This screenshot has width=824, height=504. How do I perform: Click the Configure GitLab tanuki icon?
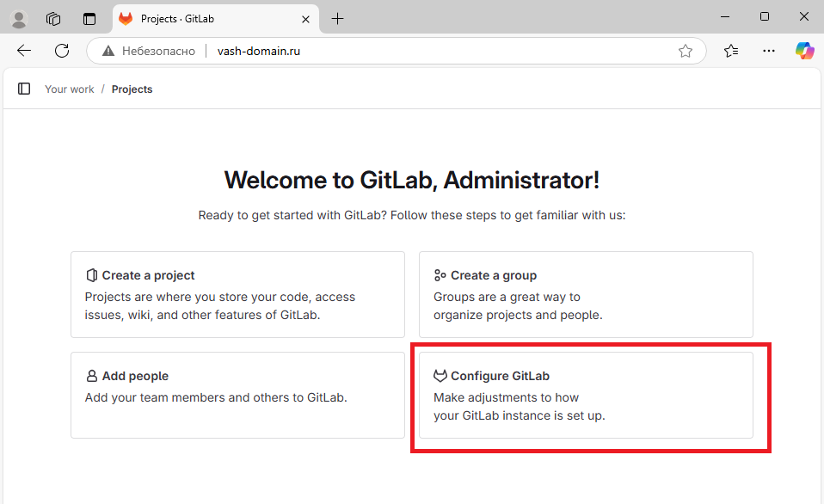click(x=440, y=376)
